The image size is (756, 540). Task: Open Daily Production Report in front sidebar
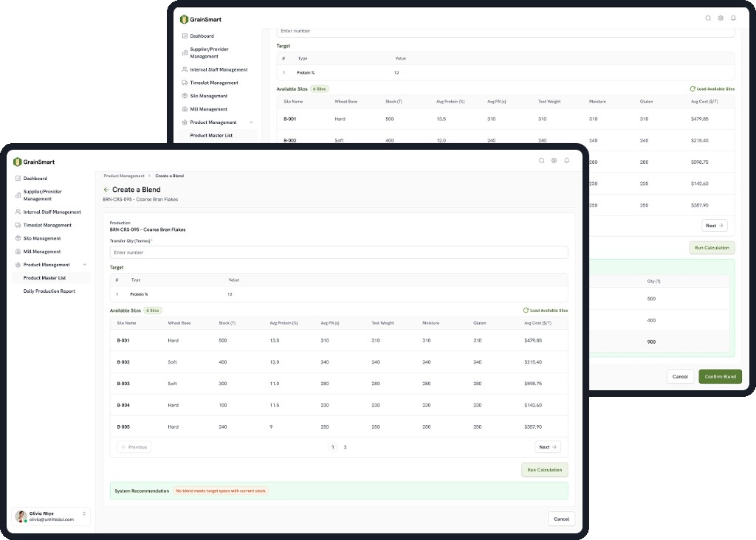(51, 291)
